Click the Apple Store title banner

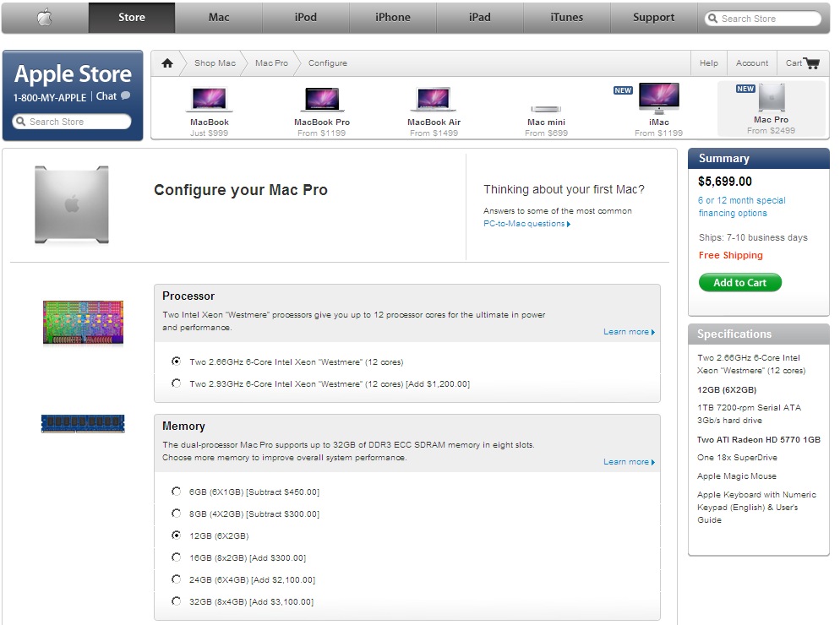[73, 74]
